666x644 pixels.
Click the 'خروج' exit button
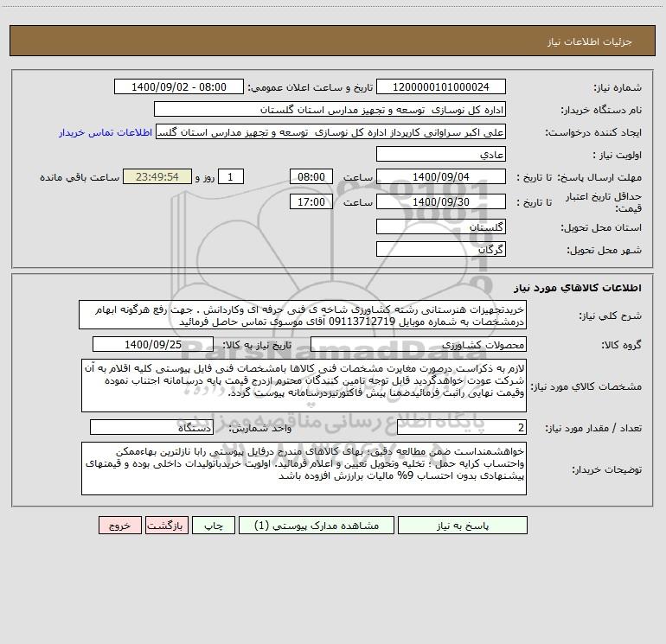[119, 526]
